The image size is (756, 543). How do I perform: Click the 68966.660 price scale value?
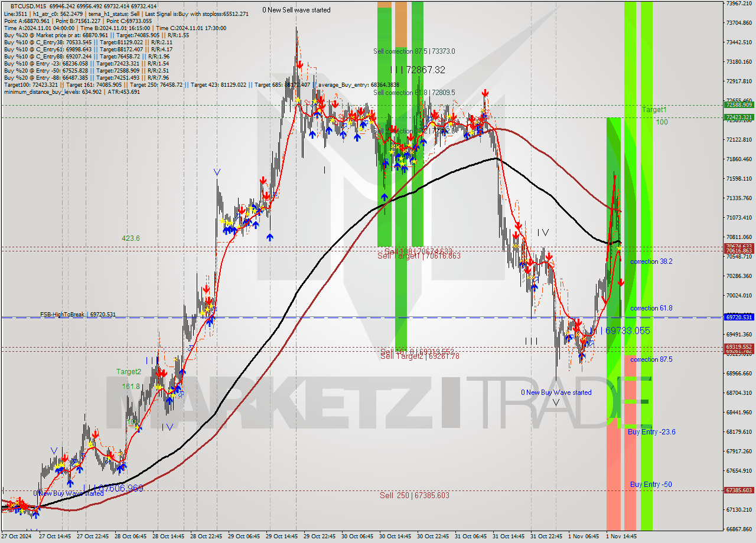[739, 373]
